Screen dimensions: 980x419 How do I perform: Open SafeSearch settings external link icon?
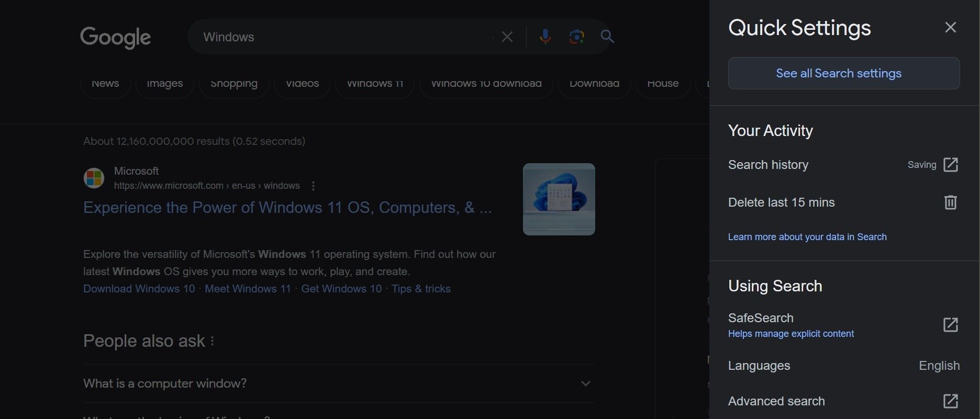950,325
